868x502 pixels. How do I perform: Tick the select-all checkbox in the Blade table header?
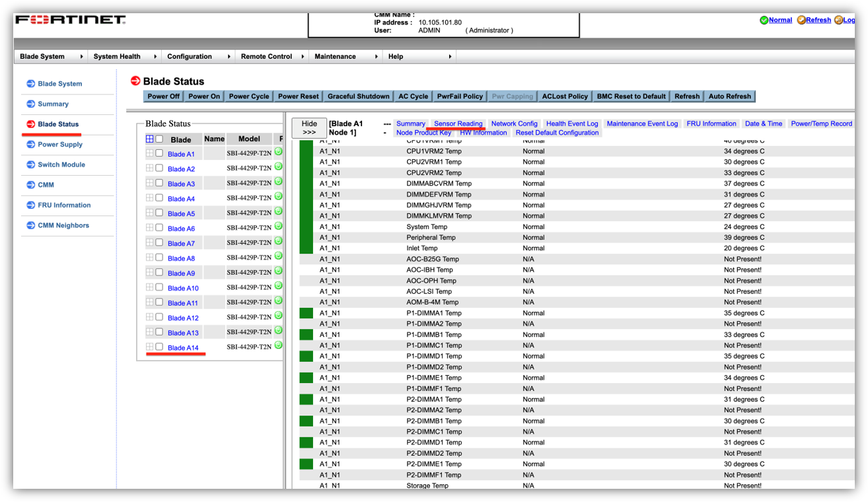159,139
